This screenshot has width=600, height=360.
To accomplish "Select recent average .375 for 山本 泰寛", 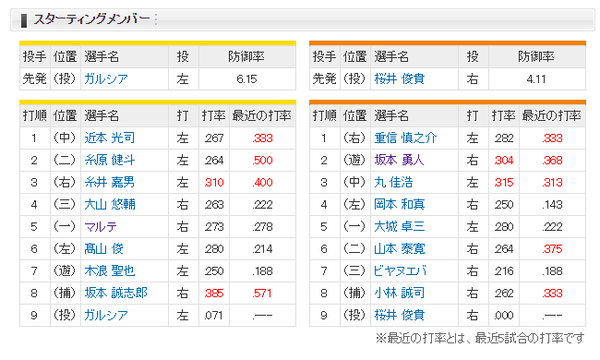I will tap(553, 249).
